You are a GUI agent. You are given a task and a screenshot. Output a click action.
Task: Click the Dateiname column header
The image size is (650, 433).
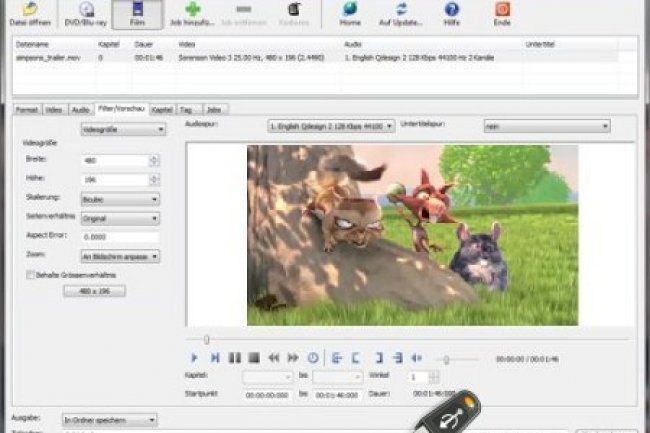click(x=32, y=44)
